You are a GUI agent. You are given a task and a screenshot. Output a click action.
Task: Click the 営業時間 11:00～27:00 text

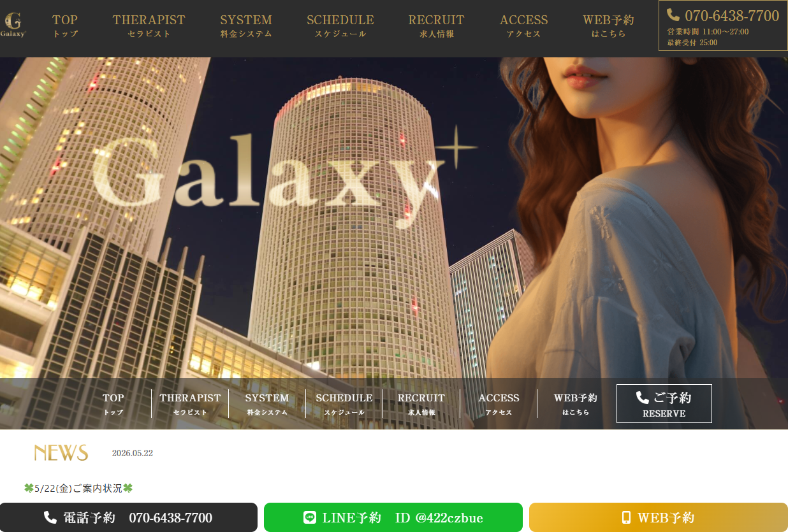[708, 32]
